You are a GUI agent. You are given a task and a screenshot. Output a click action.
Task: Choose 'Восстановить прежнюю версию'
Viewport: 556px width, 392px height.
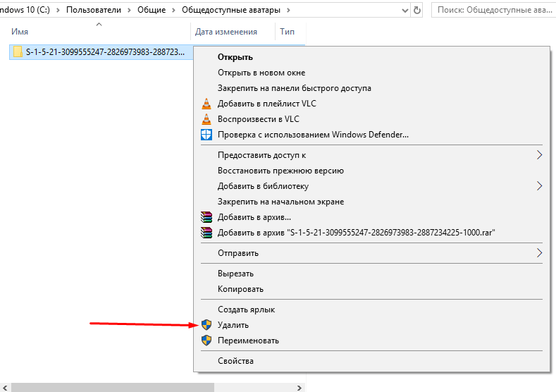(280, 171)
